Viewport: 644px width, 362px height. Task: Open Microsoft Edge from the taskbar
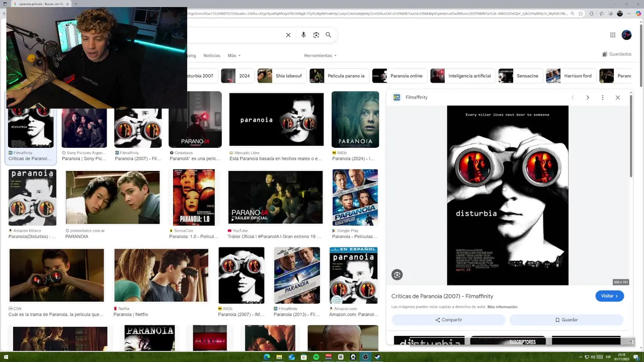267,357
